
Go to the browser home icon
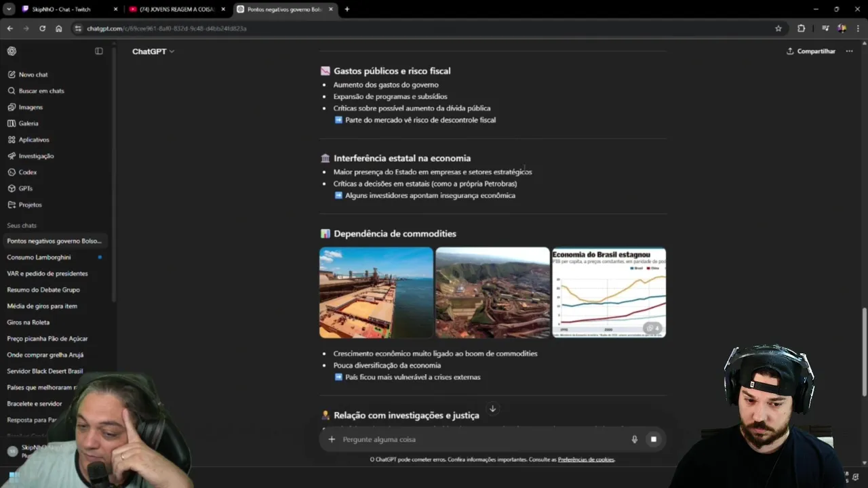59,28
